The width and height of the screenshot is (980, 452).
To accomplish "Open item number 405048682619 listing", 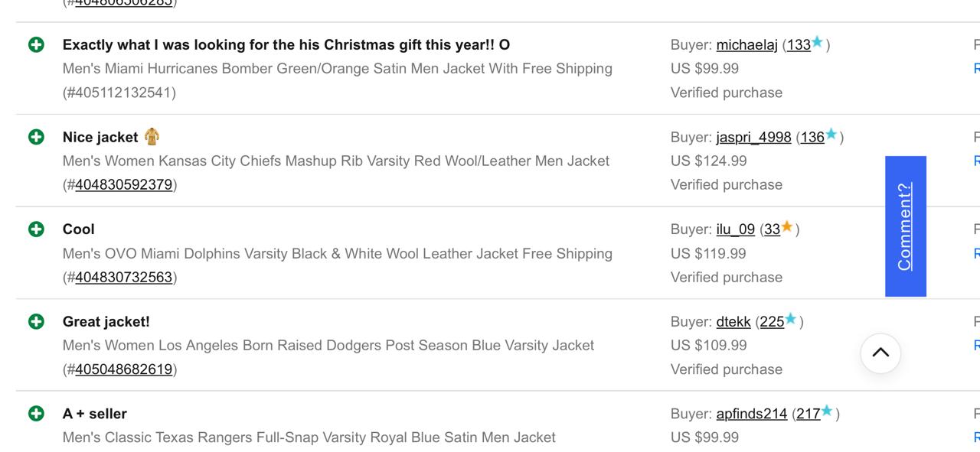I will point(123,369).
